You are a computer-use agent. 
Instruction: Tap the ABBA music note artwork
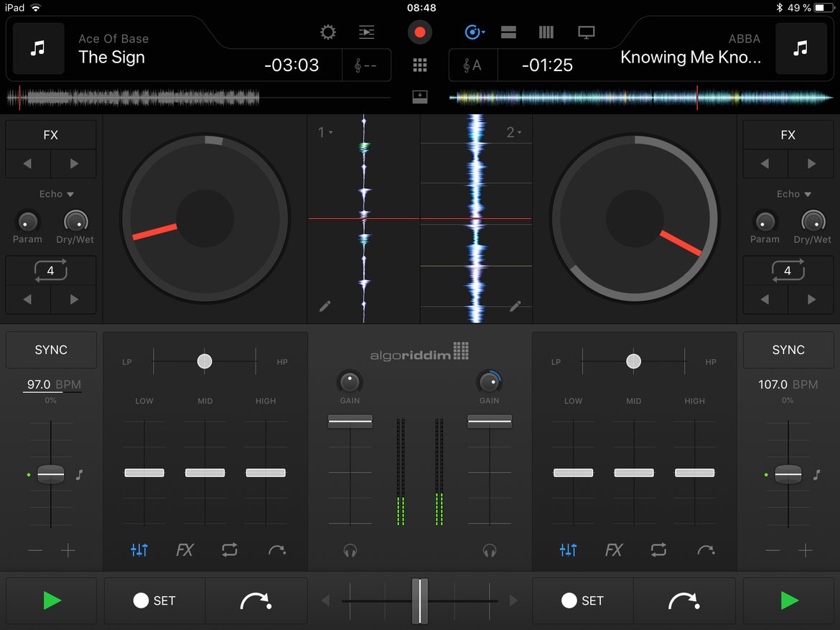(x=801, y=49)
